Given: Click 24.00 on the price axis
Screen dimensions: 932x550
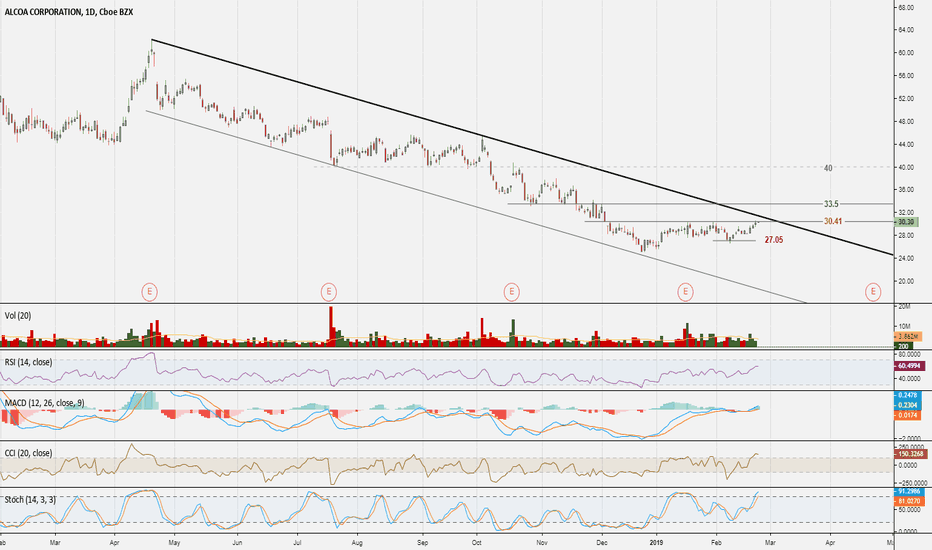Looking at the screenshot, I should 906,259.
